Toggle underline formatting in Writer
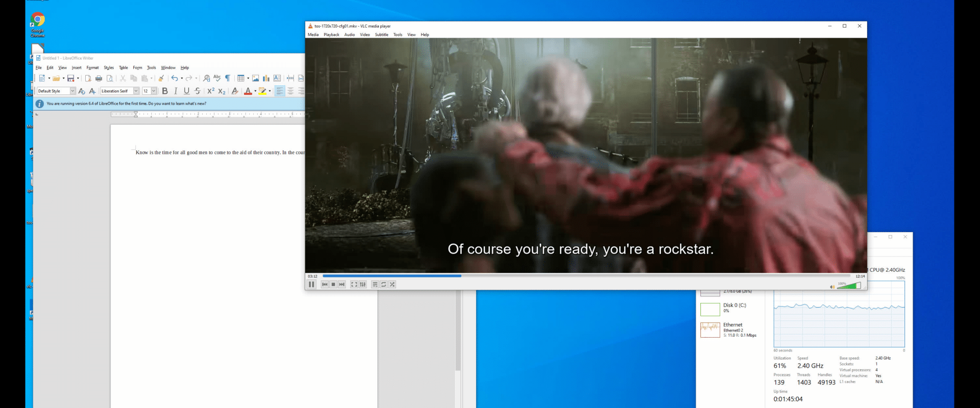Screen dimensions: 980x408 coord(186,91)
